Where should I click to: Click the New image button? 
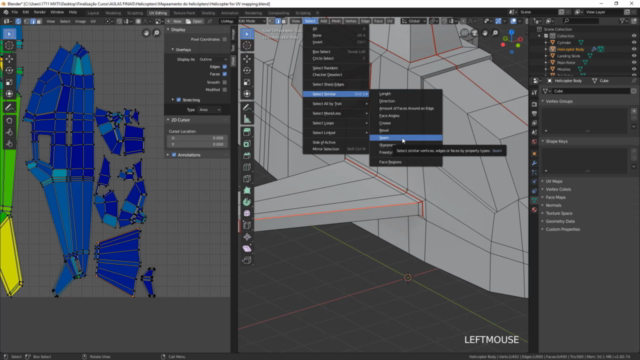[174, 21]
